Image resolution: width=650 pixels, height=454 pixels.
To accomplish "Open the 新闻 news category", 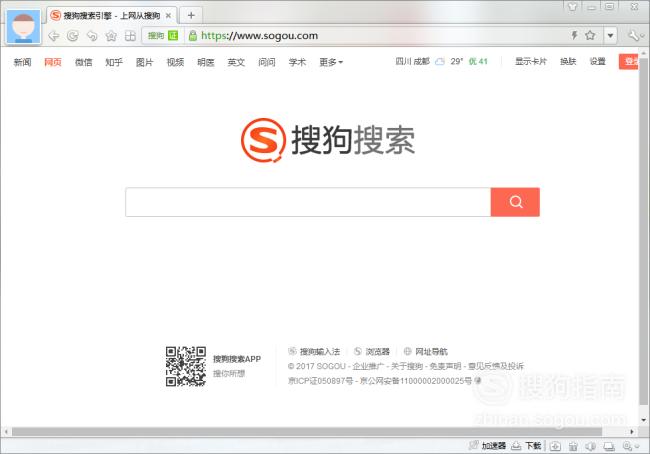I will pyautogui.click(x=22, y=62).
